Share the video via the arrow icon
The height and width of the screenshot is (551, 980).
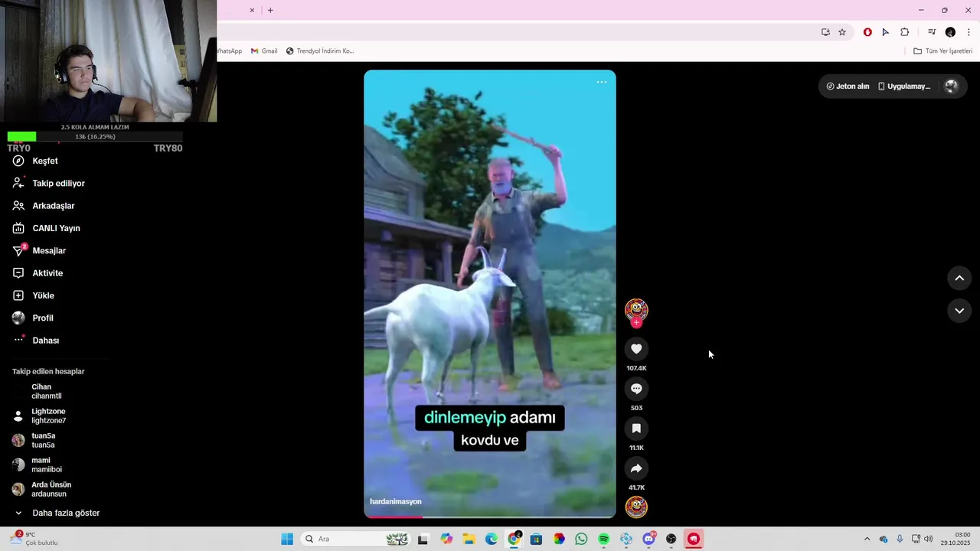pyautogui.click(x=636, y=468)
